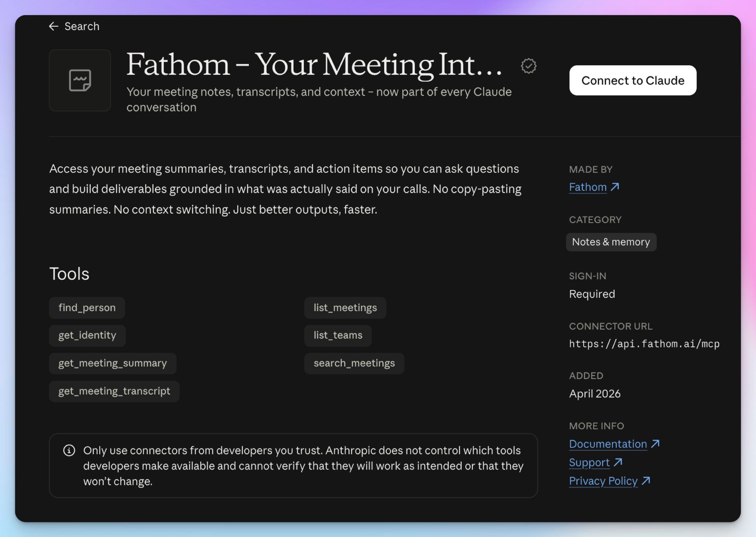Select the get_identity tool chip
Image resolution: width=756 pixels, height=537 pixels.
(x=87, y=335)
